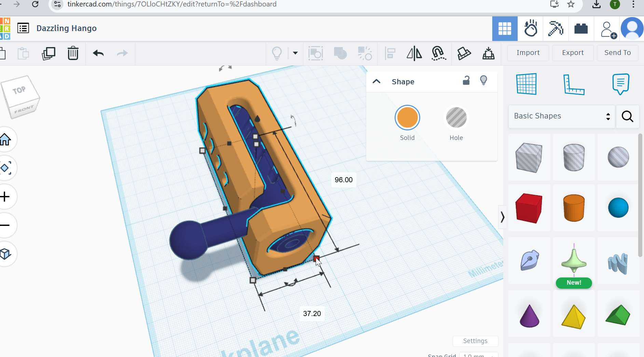Open the Basic Shapes category dropdown
644x357 pixels.
click(x=561, y=116)
